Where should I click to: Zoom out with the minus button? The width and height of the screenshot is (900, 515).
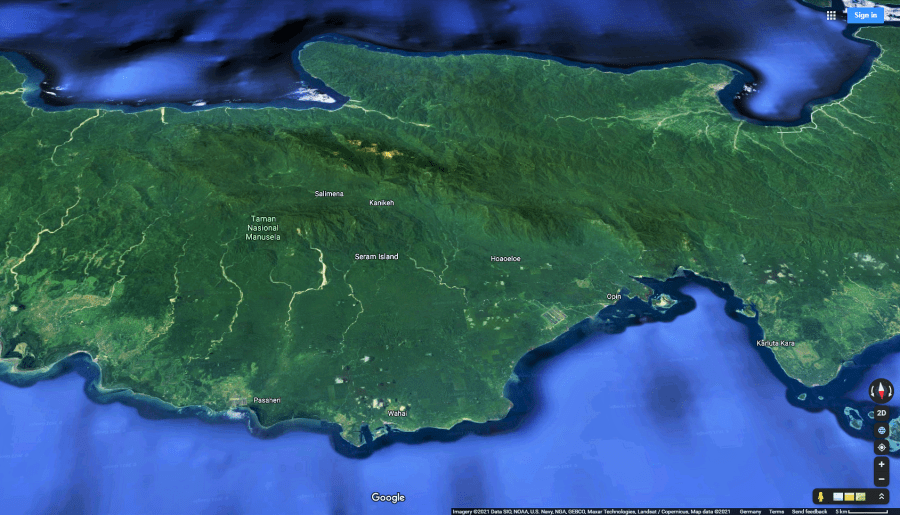click(881, 479)
